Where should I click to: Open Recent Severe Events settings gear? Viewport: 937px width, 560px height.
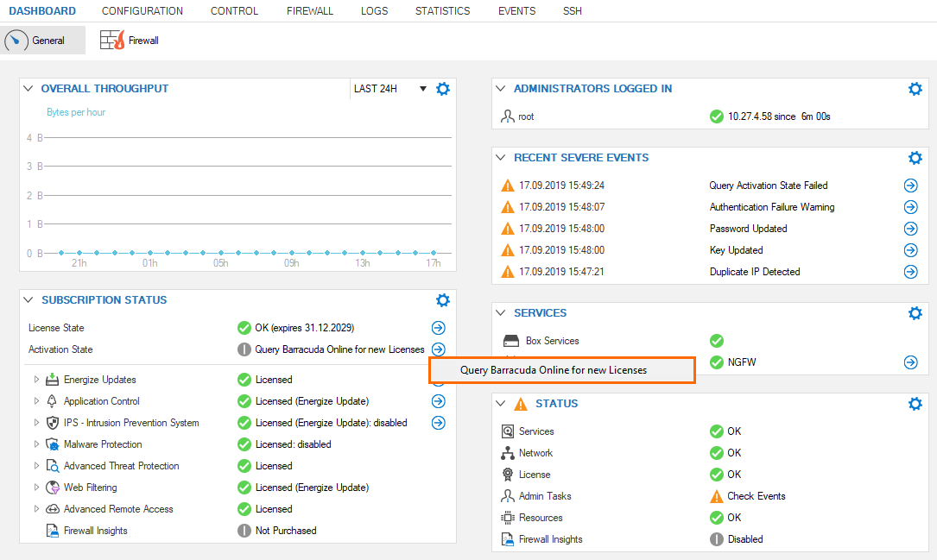[x=915, y=158]
